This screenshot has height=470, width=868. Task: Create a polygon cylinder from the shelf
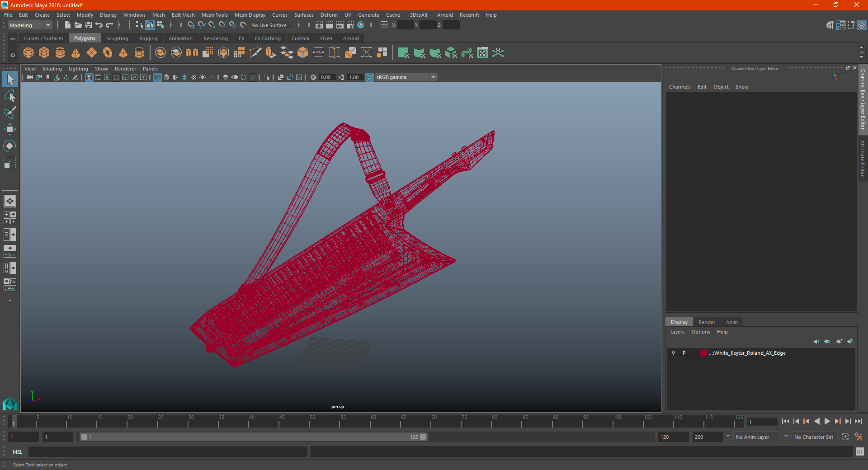click(x=60, y=53)
